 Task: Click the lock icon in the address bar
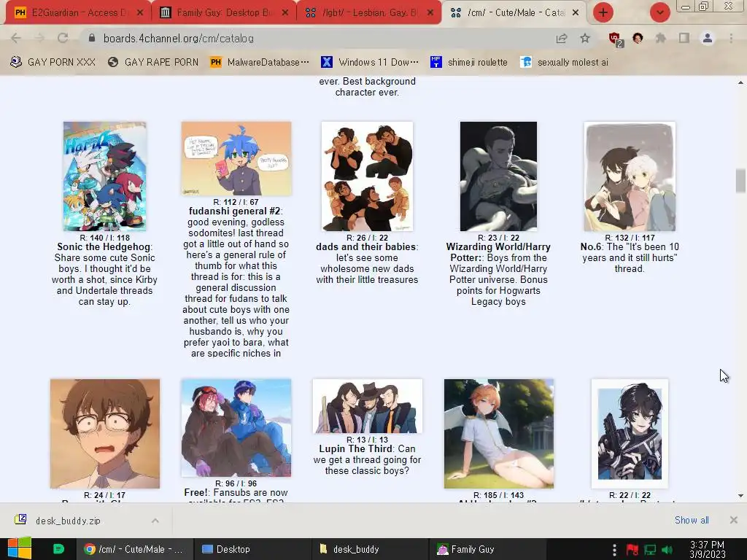92,38
